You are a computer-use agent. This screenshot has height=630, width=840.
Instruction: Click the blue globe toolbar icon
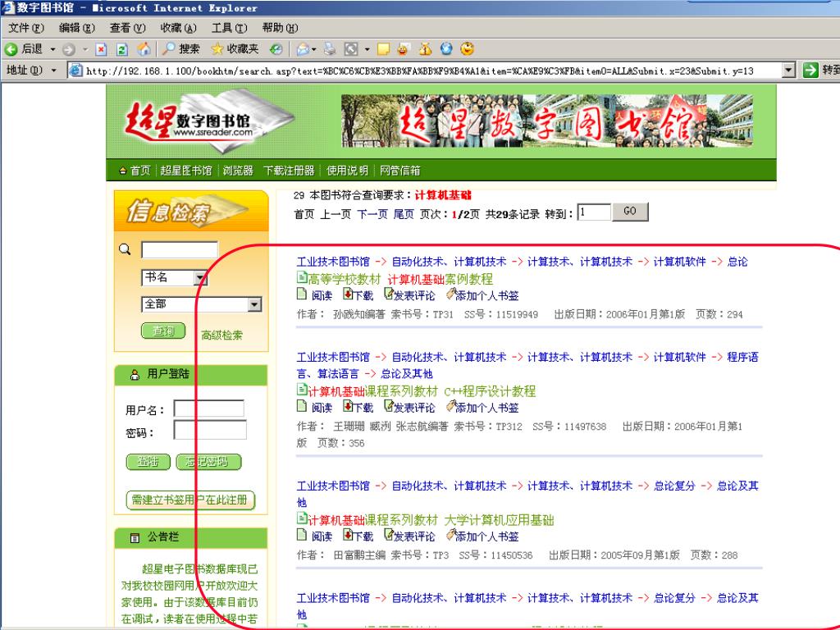pos(446,48)
